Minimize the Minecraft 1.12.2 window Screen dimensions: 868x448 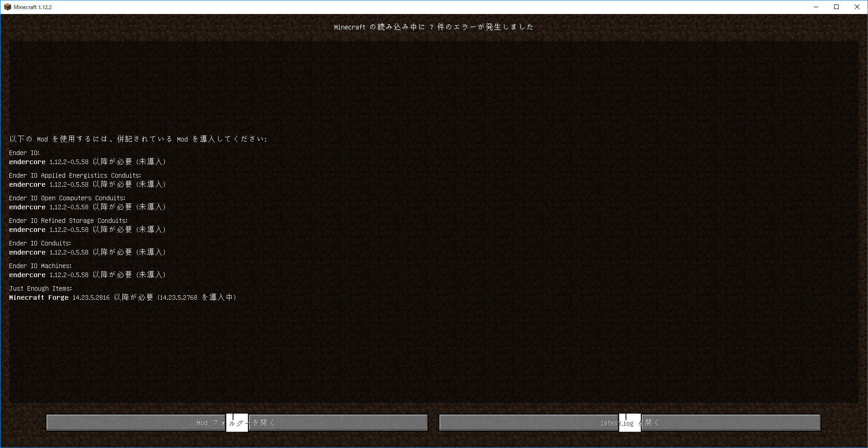pyautogui.click(x=816, y=7)
